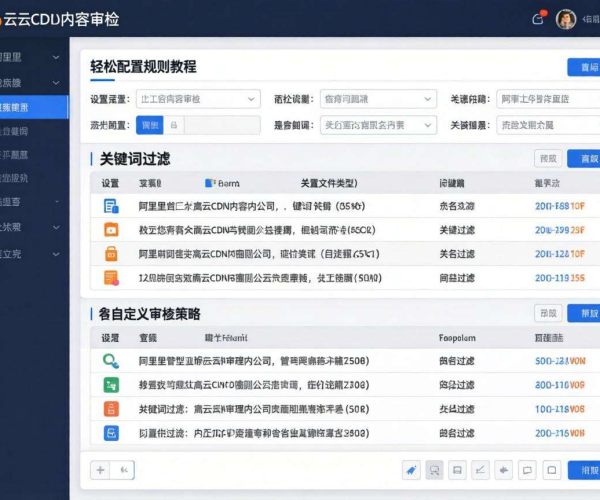Image resolution: width=600 pixels, height=500 pixels.
Task: Open the link 200-299 23F
Action: 560,230
